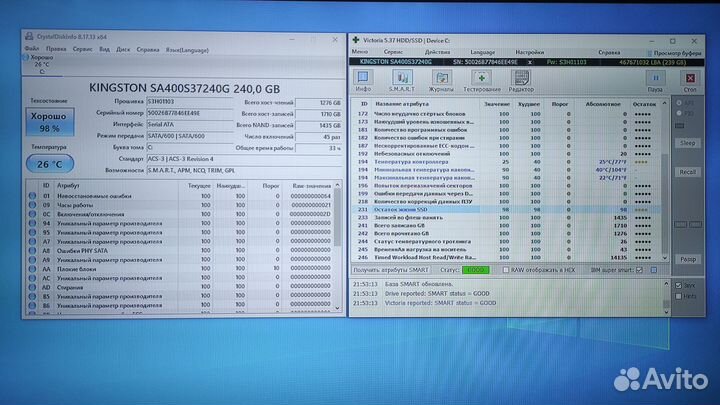
Task: Select the API radio button in Victoria
Action: (679, 103)
